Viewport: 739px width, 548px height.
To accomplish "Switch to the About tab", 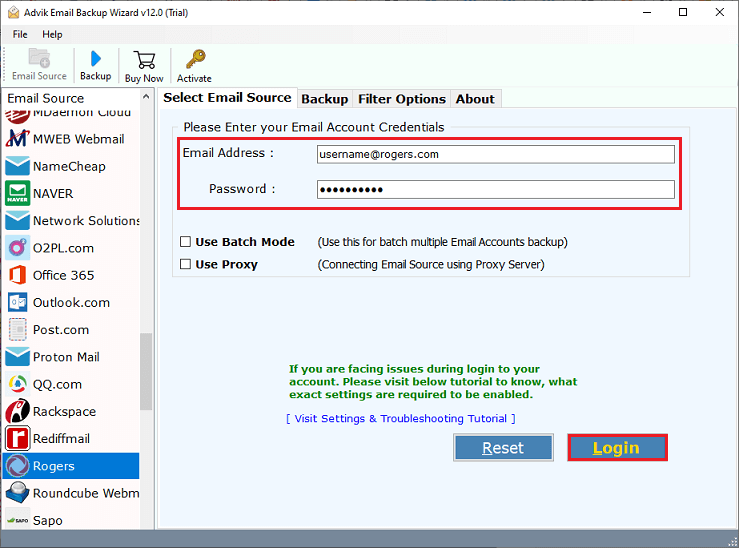I will click(x=475, y=99).
